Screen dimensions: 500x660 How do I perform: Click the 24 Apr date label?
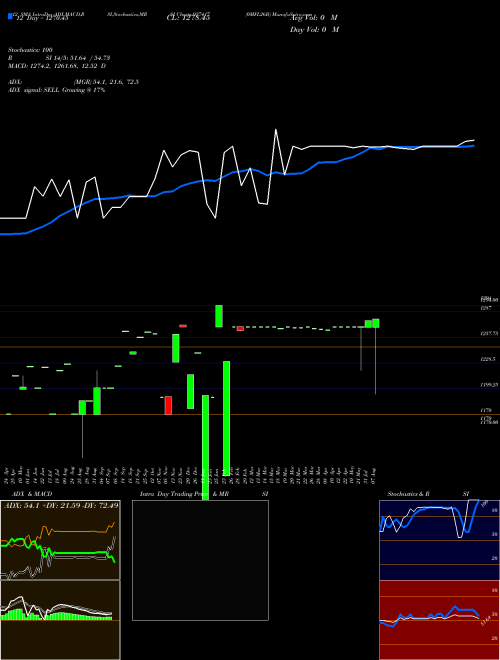8,475
